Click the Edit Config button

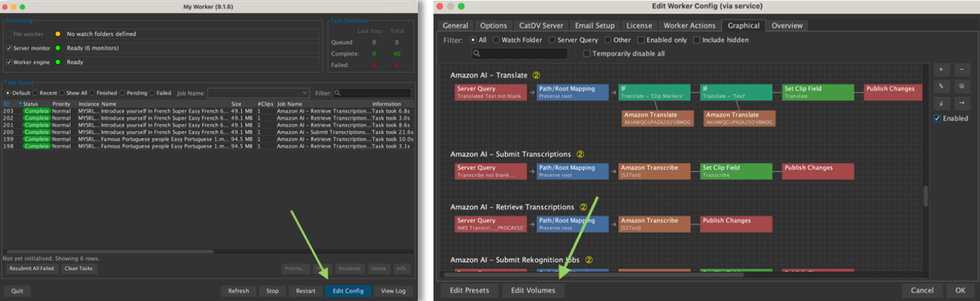click(348, 291)
